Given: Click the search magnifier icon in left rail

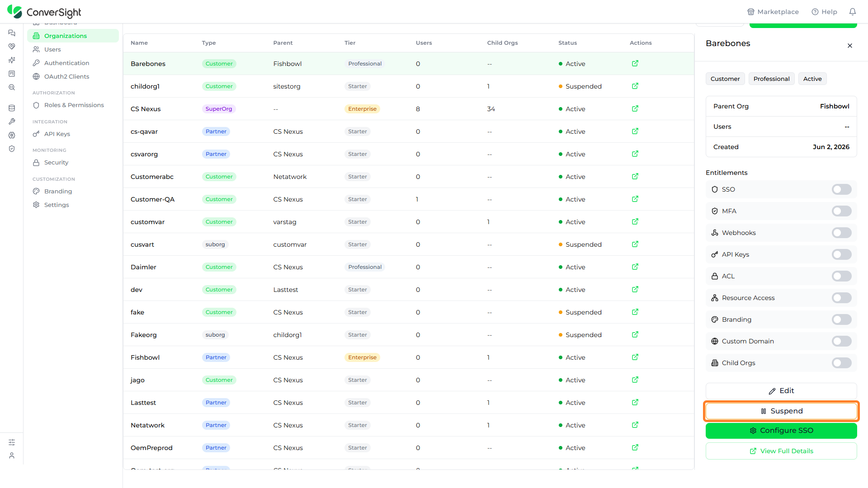Looking at the screenshot, I should (x=12, y=87).
